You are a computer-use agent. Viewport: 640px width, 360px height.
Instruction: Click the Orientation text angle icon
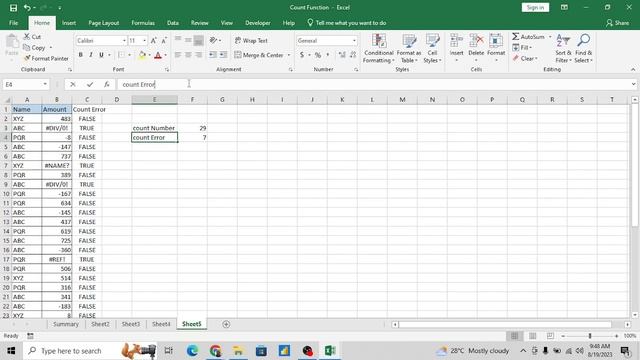(213, 40)
